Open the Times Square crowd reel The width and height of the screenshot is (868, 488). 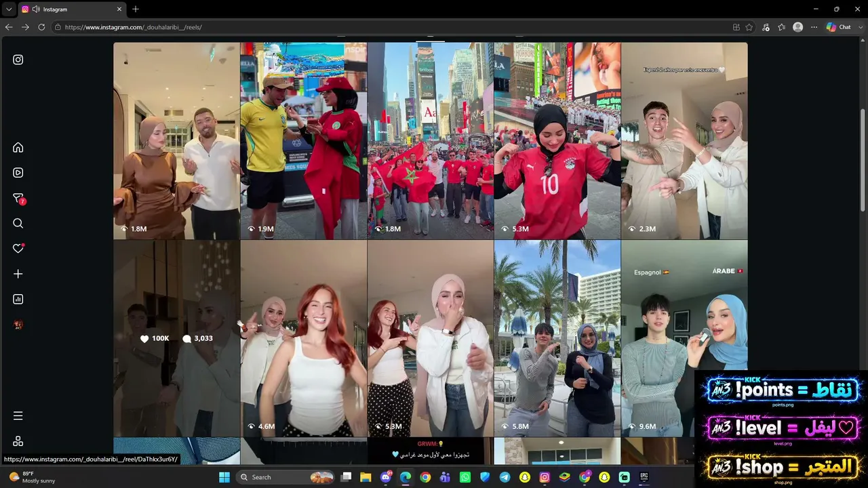pyautogui.click(x=431, y=141)
